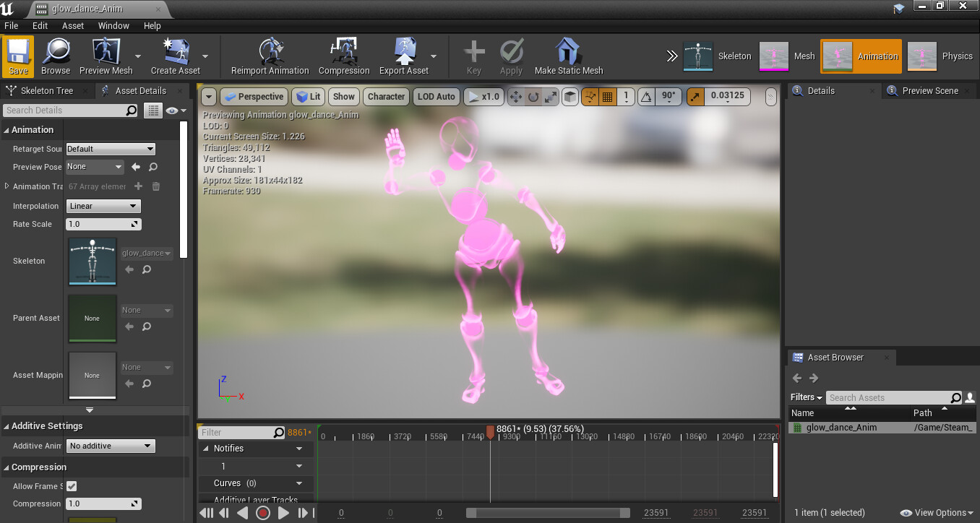Click the Save toolbar icon
Screen dimensions: 980x523
(x=18, y=56)
